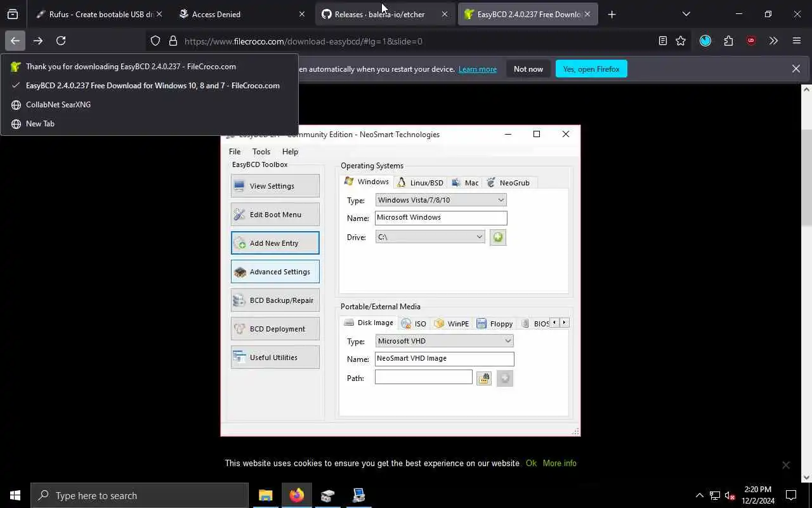Choose 'Thank you for downloading' history entry
This screenshot has width=812, height=508.
149,67
